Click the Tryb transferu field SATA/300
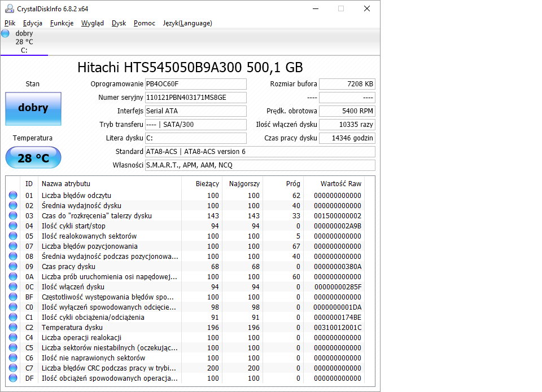542x392 pixels. (196, 124)
